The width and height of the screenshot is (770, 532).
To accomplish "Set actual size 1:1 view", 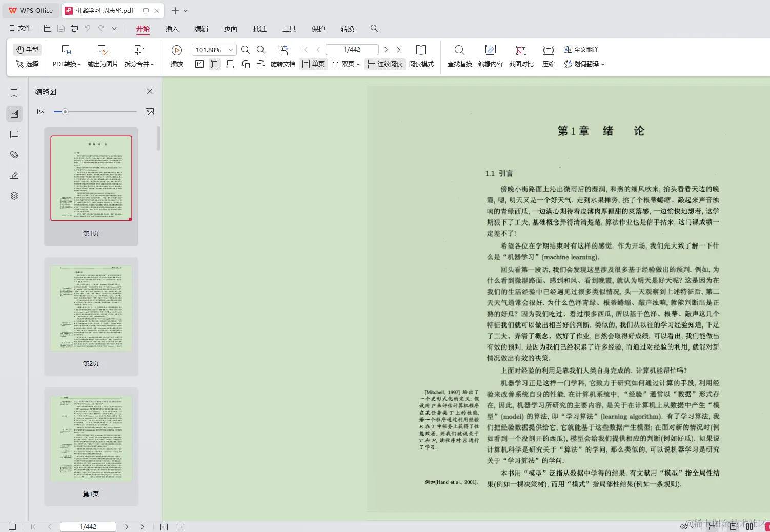I will tap(199, 64).
